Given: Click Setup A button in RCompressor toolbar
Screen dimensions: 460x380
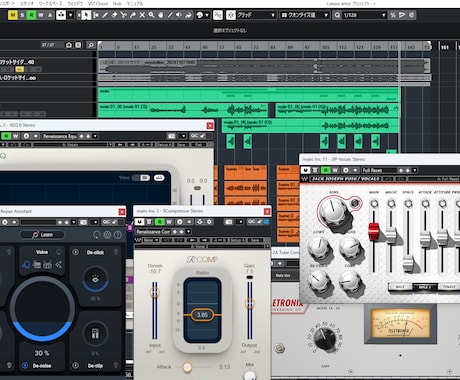Looking at the screenshot, I should click(238, 240).
